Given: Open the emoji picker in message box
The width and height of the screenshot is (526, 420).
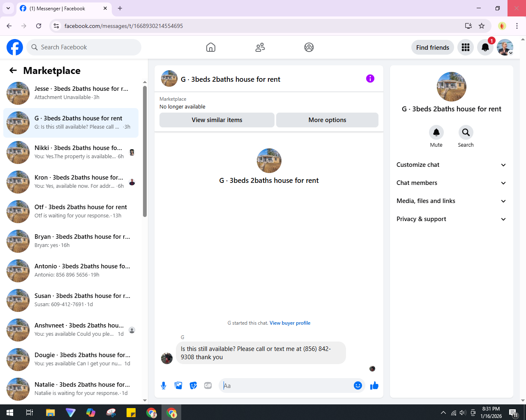Looking at the screenshot, I should coord(358,385).
